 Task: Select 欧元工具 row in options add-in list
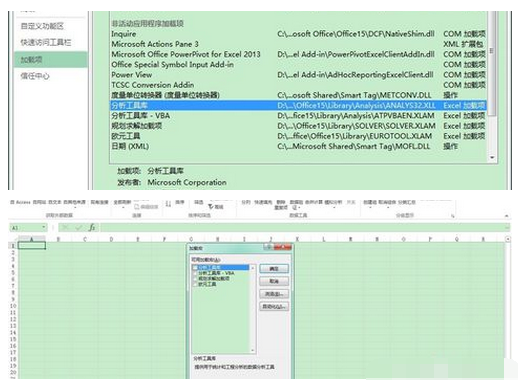point(298,136)
